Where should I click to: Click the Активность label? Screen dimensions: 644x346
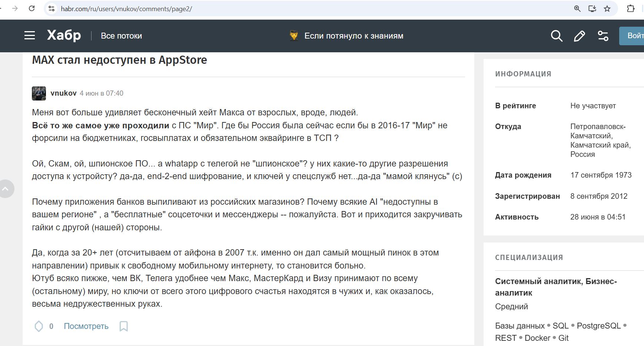[517, 217]
